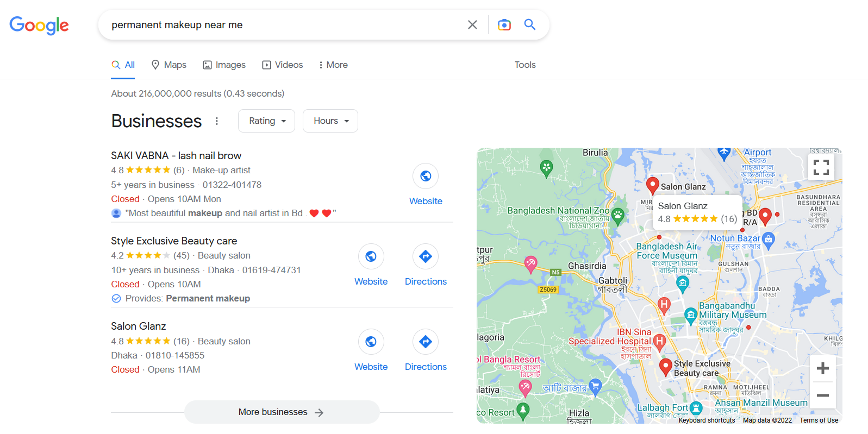Clear the search box text

tap(472, 25)
